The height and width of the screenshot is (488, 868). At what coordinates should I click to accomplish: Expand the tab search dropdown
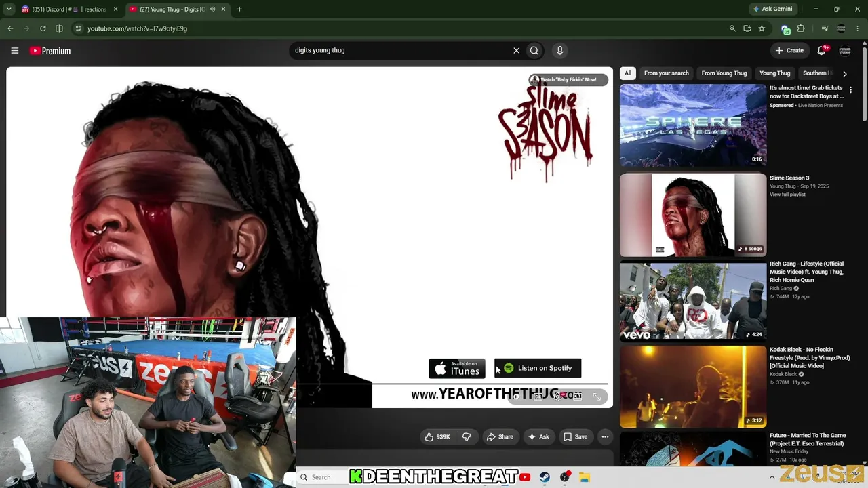[x=8, y=9]
